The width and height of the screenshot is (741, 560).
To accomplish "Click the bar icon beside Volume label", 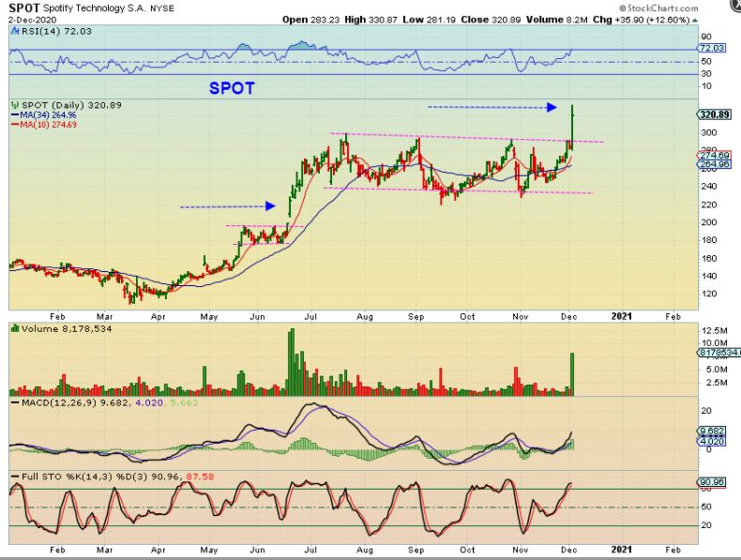I will (15, 328).
